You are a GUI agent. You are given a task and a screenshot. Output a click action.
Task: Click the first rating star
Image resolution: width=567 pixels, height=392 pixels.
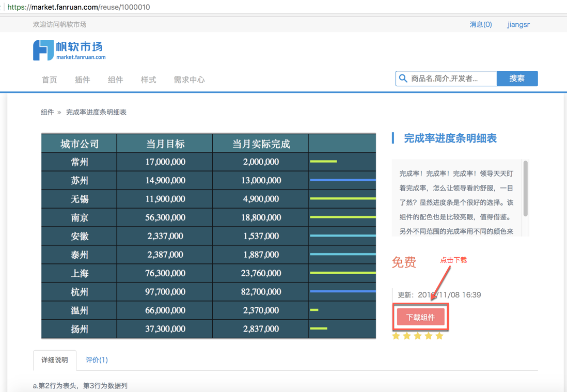coord(396,336)
